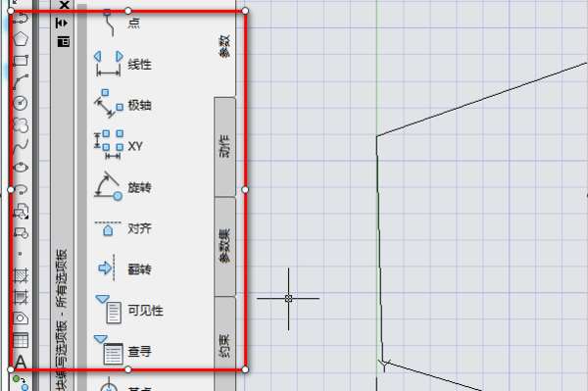Add a 查寻 (Lookup) parameter
The height and width of the screenshot is (391, 588).
click(123, 351)
